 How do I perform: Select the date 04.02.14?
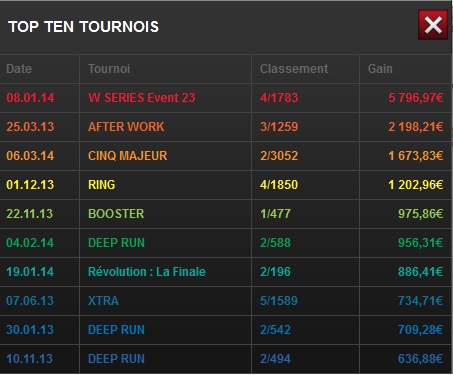pos(30,243)
